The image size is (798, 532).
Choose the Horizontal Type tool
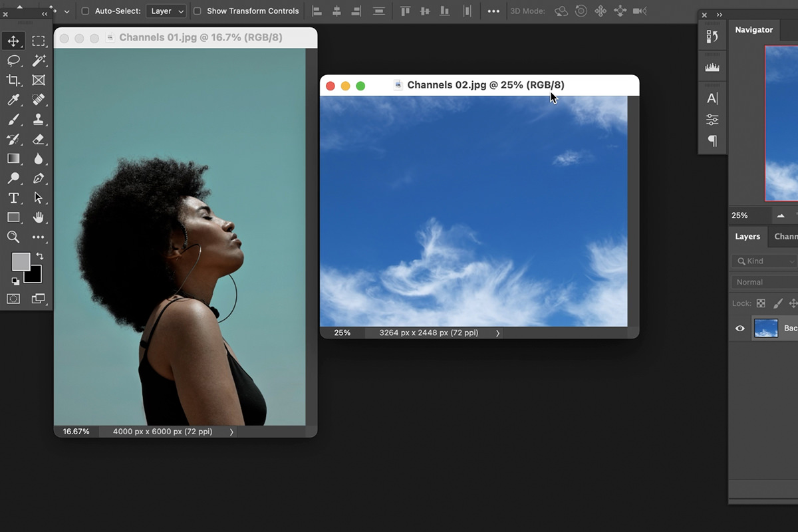[13, 198]
